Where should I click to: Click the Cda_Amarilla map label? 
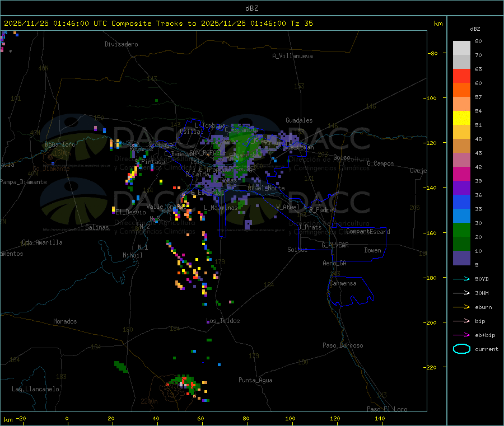pyautogui.click(x=42, y=242)
